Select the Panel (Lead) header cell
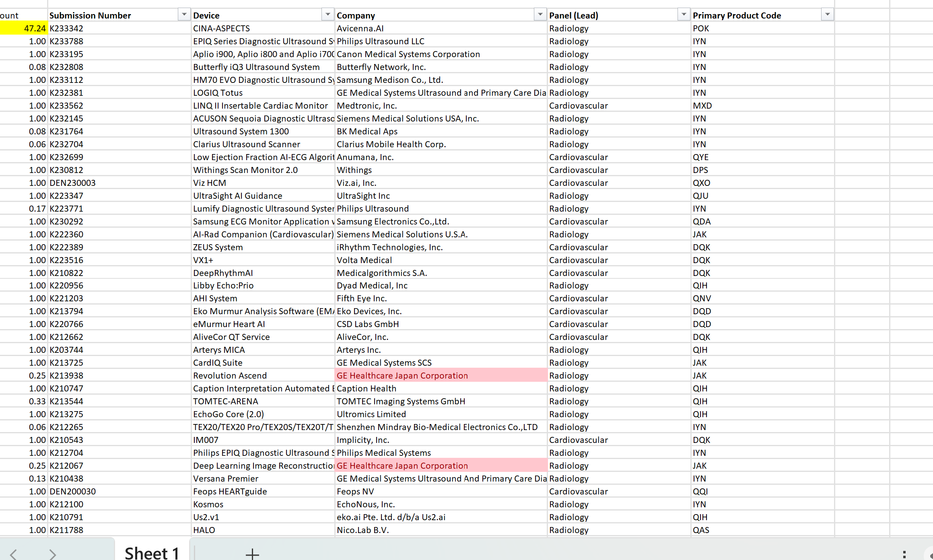The width and height of the screenshot is (933, 560). point(619,15)
